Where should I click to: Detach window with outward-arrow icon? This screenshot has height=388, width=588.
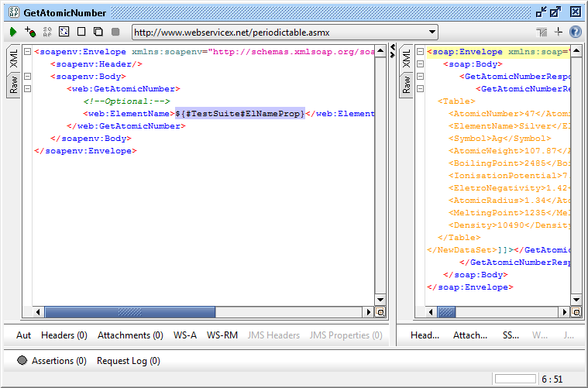555,12
